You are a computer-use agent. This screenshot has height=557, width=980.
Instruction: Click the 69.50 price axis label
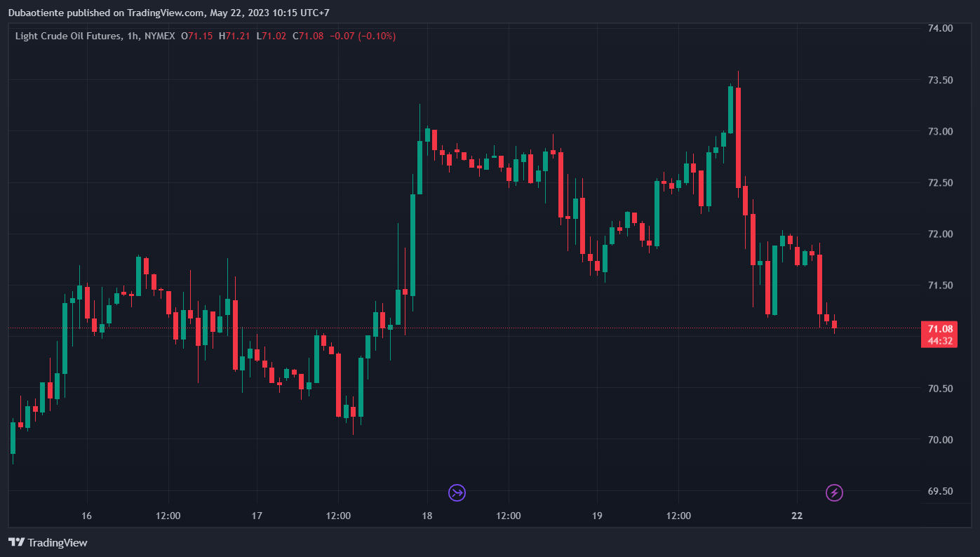[940, 491]
